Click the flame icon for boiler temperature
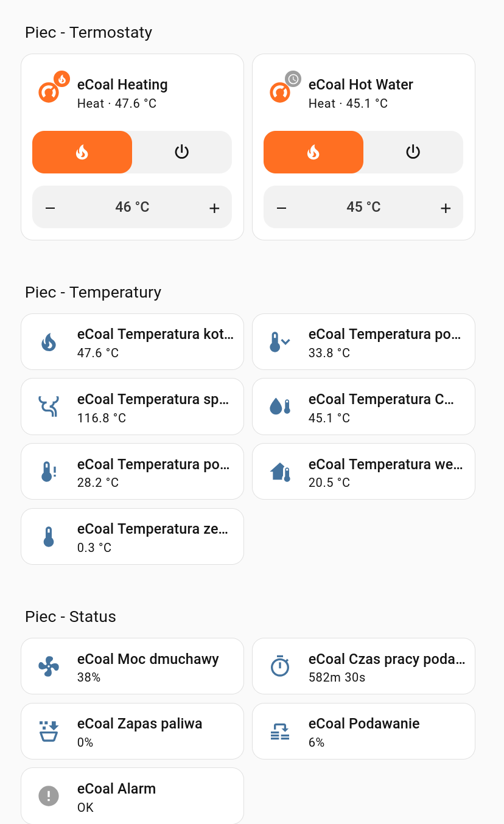 (49, 342)
